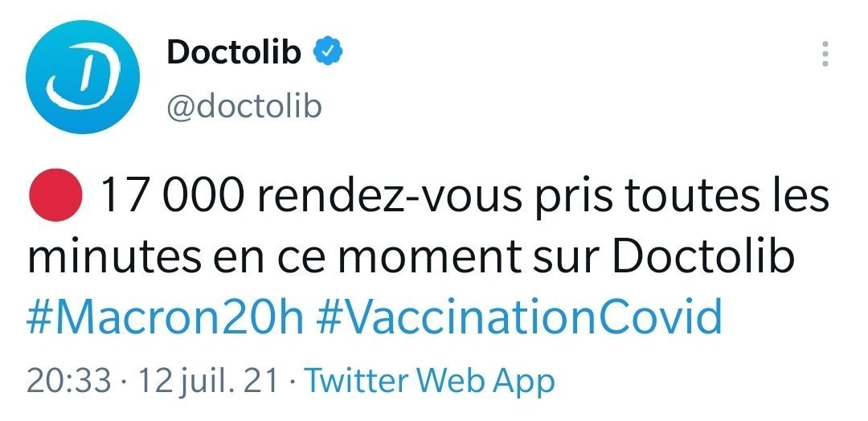This screenshot has width=868, height=421.
Task: Click the word toutes in the tweet
Action: pyautogui.click(x=665, y=198)
